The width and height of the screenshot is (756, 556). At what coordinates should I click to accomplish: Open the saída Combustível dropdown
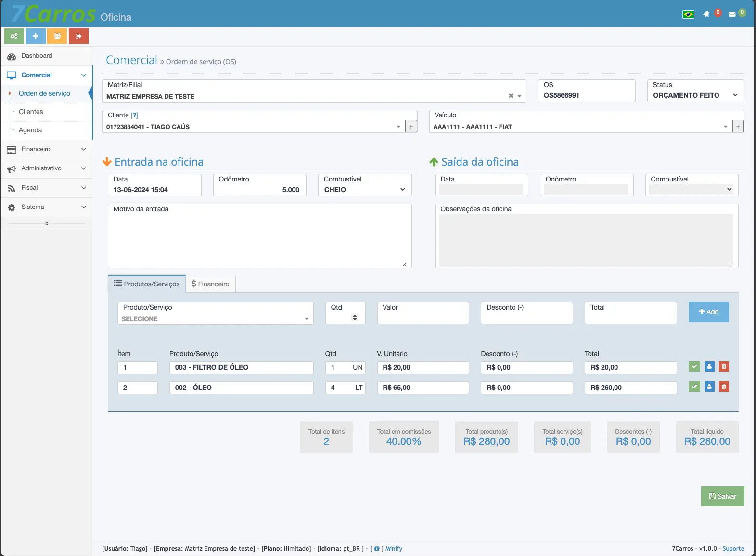point(692,190)
